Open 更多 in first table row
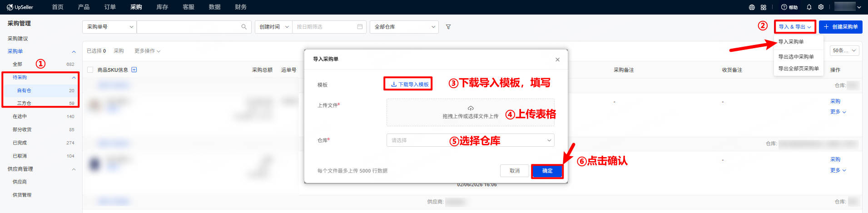868x213 pixels. (x=838, y=112)
